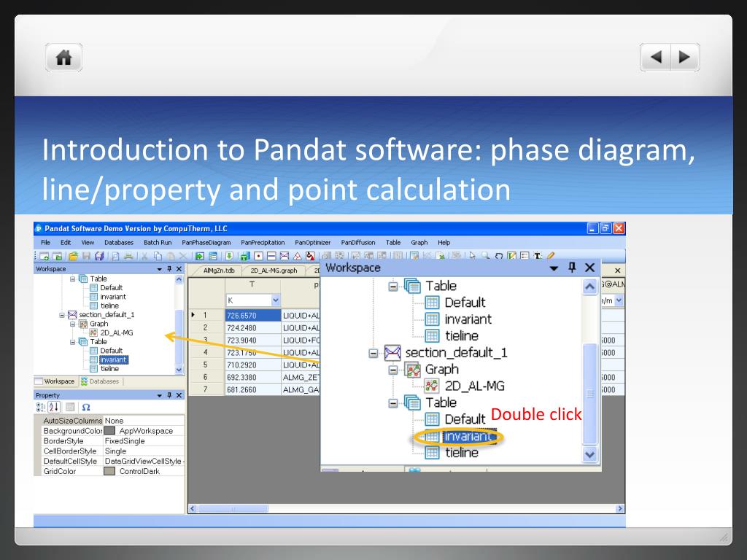The height and width of the screenshot is (560, 747).
Task: Go to the slide deck home icon
Action: click(x=64, y=58)
